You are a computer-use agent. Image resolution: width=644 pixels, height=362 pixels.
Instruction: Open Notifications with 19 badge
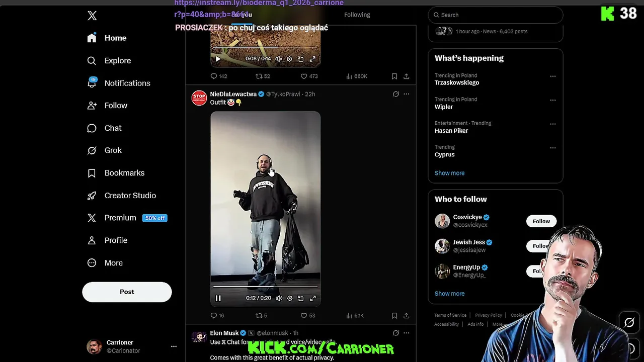click(119, 83)
